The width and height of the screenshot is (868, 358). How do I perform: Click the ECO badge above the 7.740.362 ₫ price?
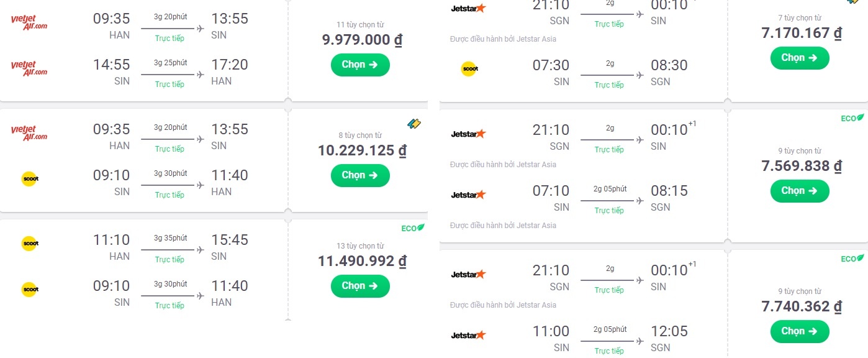tap(852, 259)
